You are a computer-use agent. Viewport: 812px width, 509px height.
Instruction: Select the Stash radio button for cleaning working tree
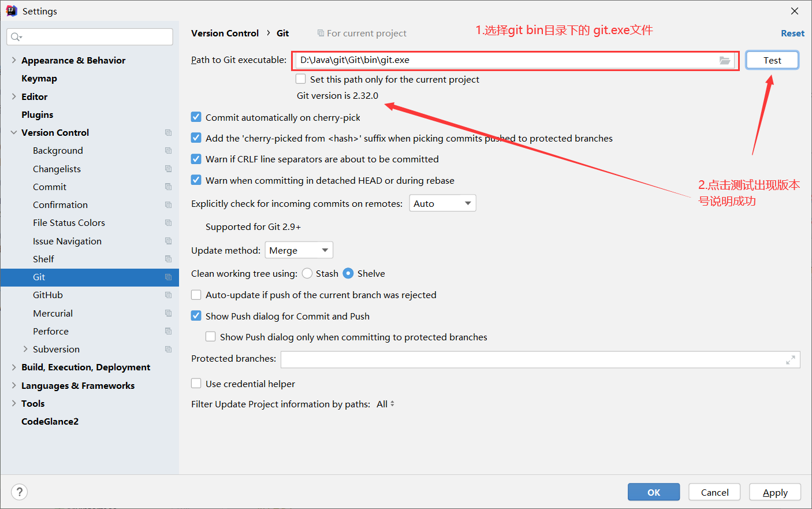pos(307,273)
